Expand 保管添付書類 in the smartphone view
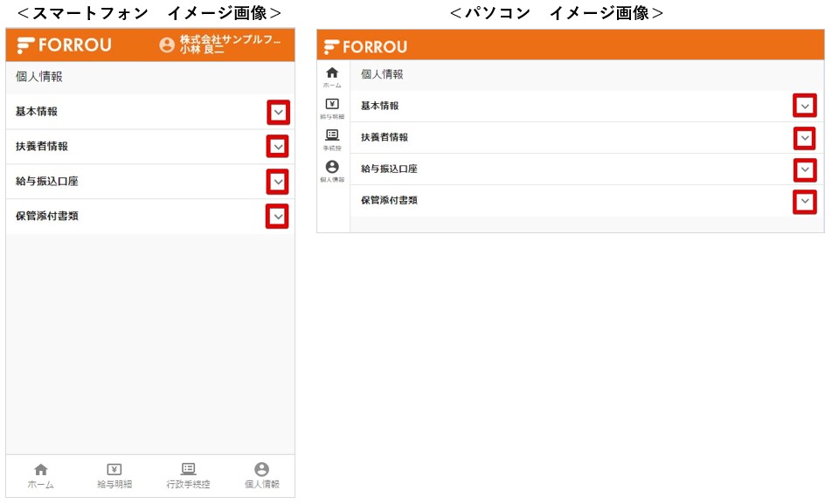The height and width of the screenshot is (504, 832). 277,217
